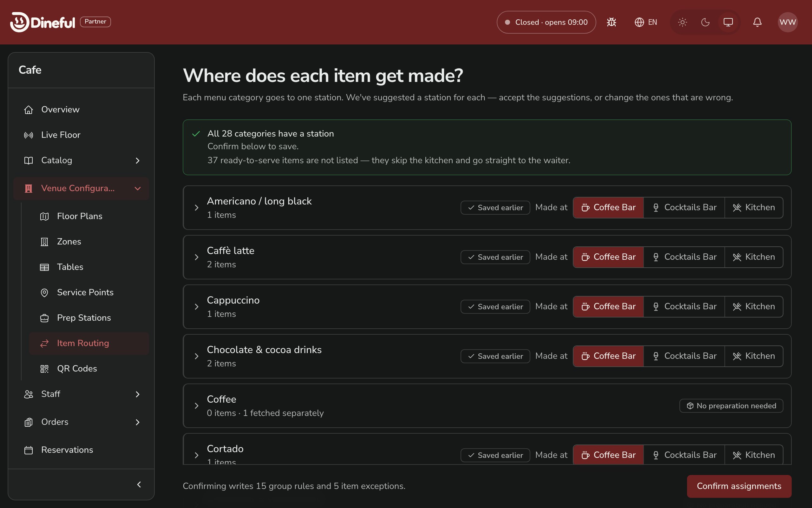The image size is (812, 508).
Task: Open QR Codes page
Action: pos(89,369)
